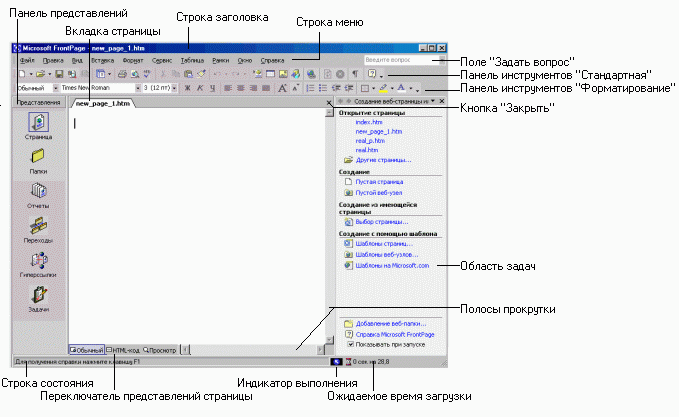Click the Open folder toolbar icon
The width and height of the screenshot is (679, 417).
40,74
